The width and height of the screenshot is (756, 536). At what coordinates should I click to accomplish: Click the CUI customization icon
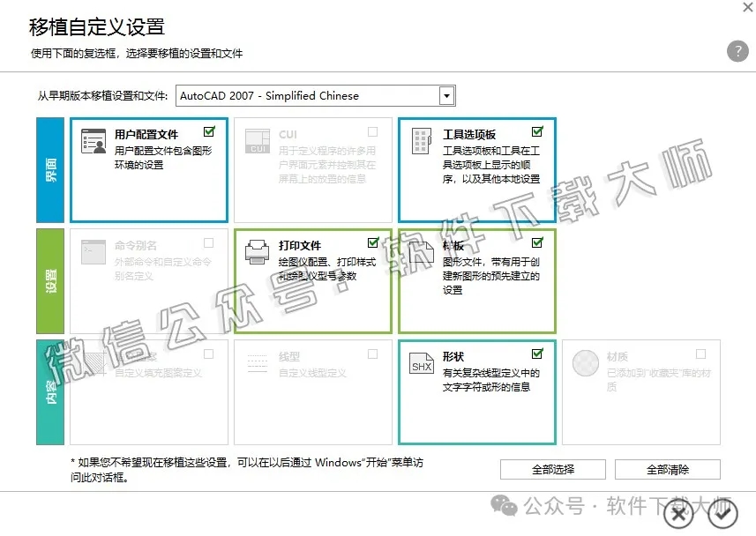(x=257, y=141)
